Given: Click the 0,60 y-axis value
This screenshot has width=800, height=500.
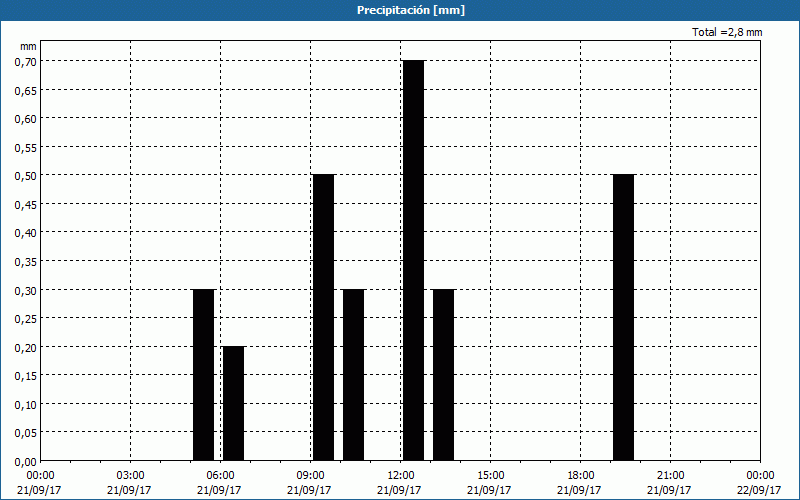Looking at the screenshot, I should point(26,119).
